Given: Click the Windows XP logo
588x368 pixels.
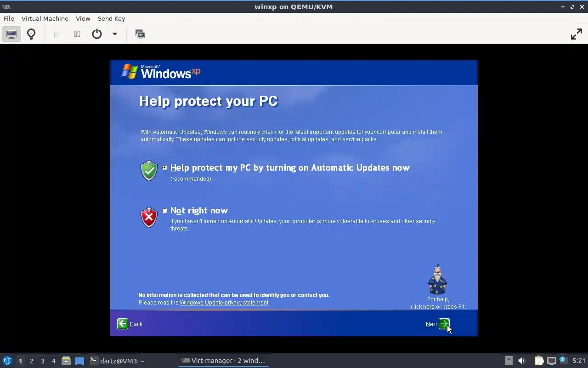Looking at the screenshot, I should [x=161, y=72].
